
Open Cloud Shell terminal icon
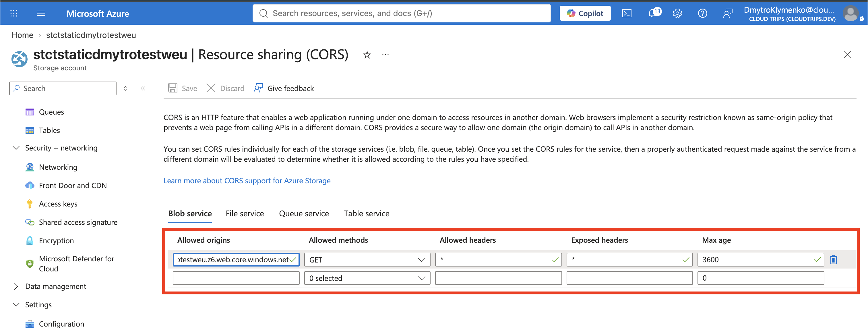(x=627, y=13)
